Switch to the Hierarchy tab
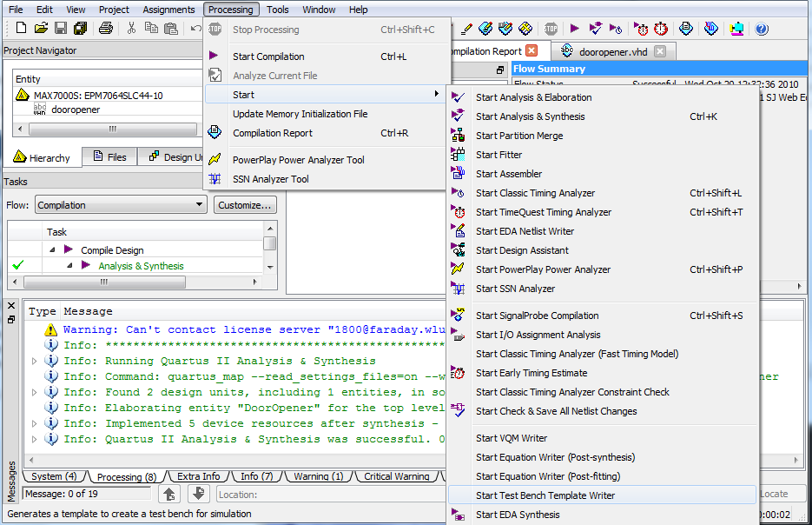The height and width of the screenshot is (525, 812). tap(42, 157)
